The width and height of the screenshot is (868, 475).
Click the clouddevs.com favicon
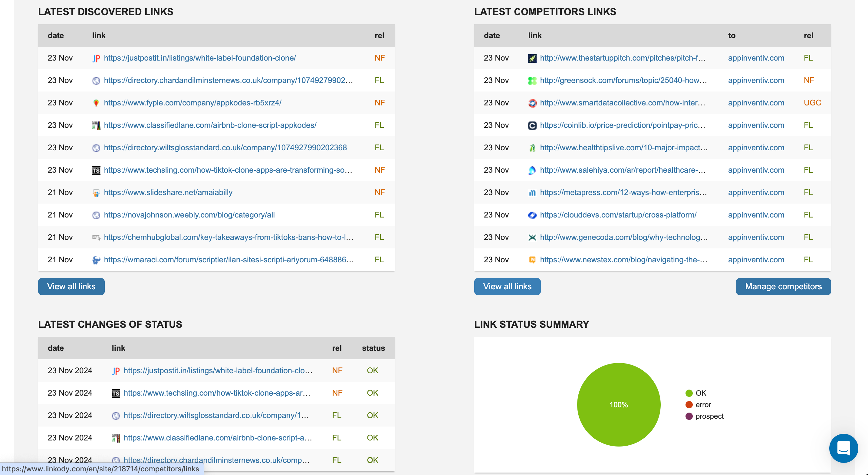click(x=532, y=215)
